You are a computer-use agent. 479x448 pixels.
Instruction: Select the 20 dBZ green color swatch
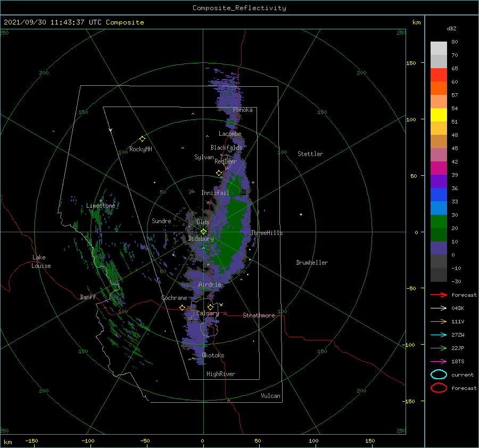439,222
